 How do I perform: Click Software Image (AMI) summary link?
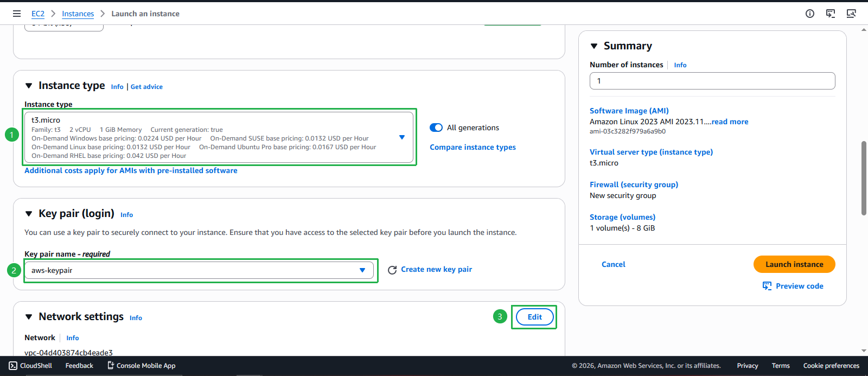[629, 111]
